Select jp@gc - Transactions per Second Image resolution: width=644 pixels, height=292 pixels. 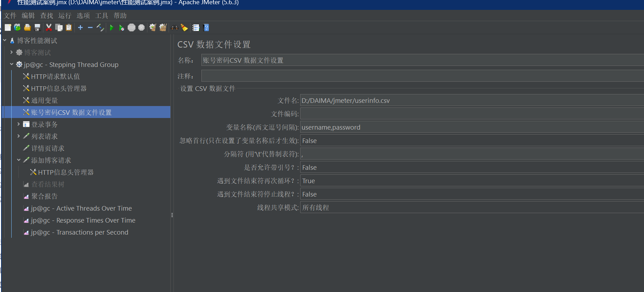tap(79, 232)
